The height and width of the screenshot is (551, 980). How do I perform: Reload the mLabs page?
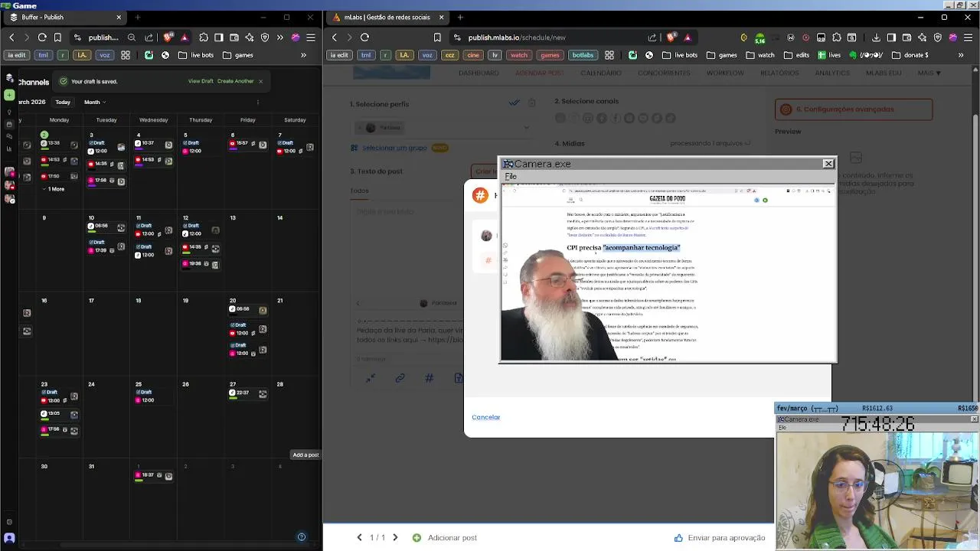tap(364, 37)
